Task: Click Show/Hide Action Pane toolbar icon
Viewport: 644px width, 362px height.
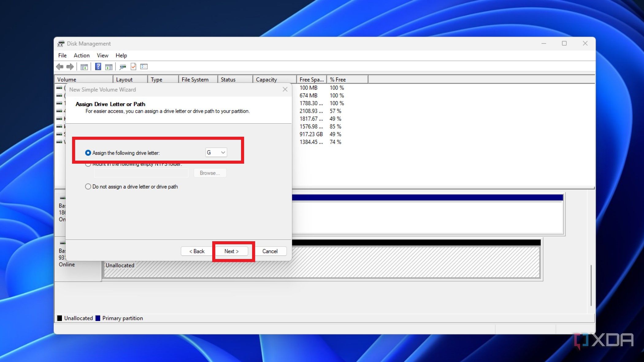Action: point(109,67)
